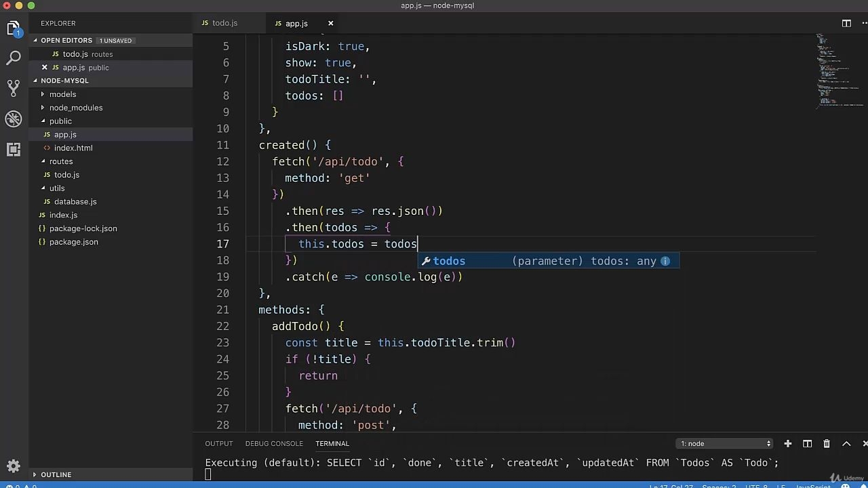868x488 pixels.
Task: Accept the 'todos' autocomplete suggestion
Action: 549,261
